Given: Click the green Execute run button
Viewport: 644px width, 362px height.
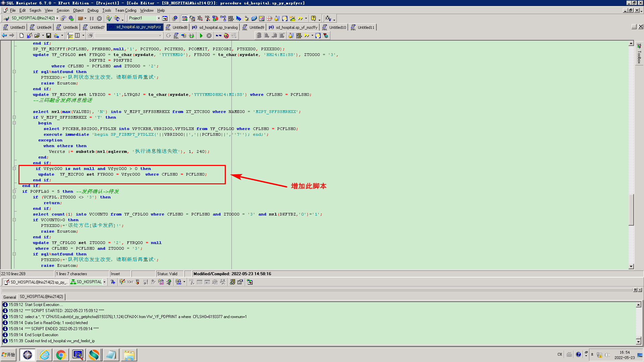Looking at the screenshot, I should click(x=201, y=36).
